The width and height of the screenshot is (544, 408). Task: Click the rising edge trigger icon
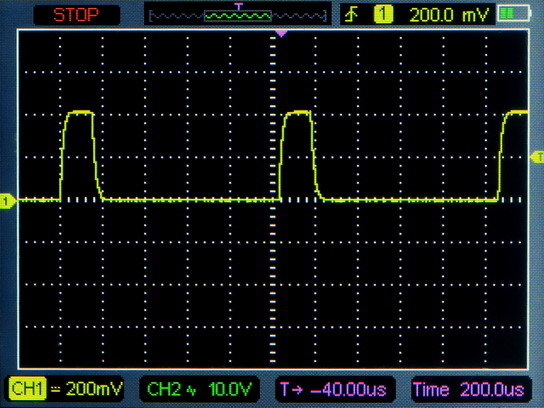pos(352,15)
